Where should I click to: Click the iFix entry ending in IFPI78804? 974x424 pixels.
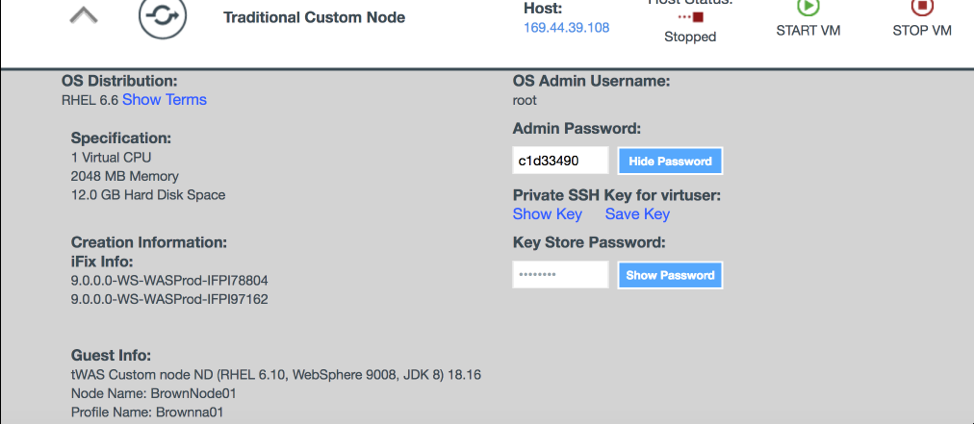click(169, 280)
